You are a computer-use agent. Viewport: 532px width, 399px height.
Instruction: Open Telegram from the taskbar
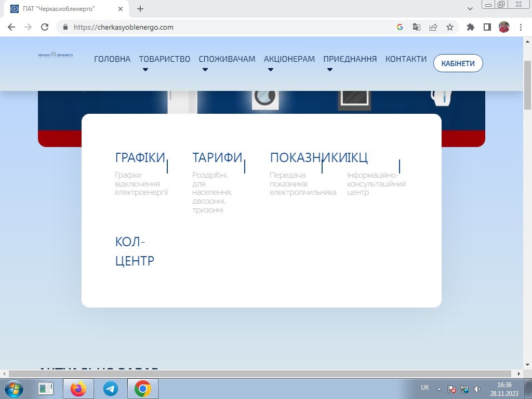pos(111,388)
